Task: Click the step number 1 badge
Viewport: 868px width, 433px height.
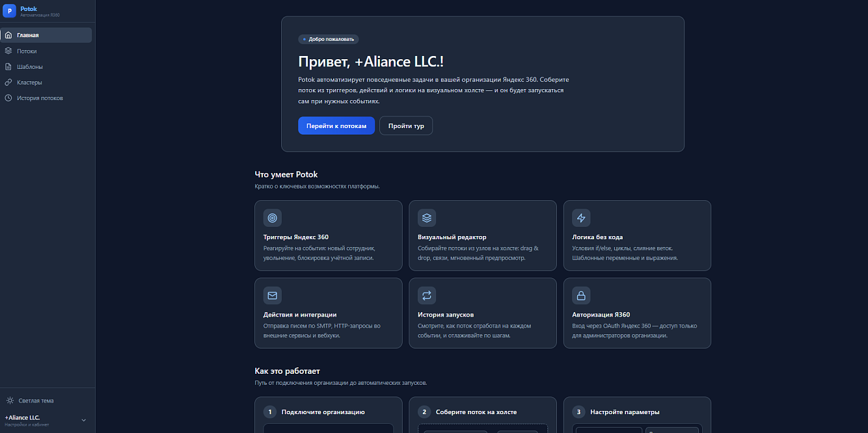Action: pos(270,412)
